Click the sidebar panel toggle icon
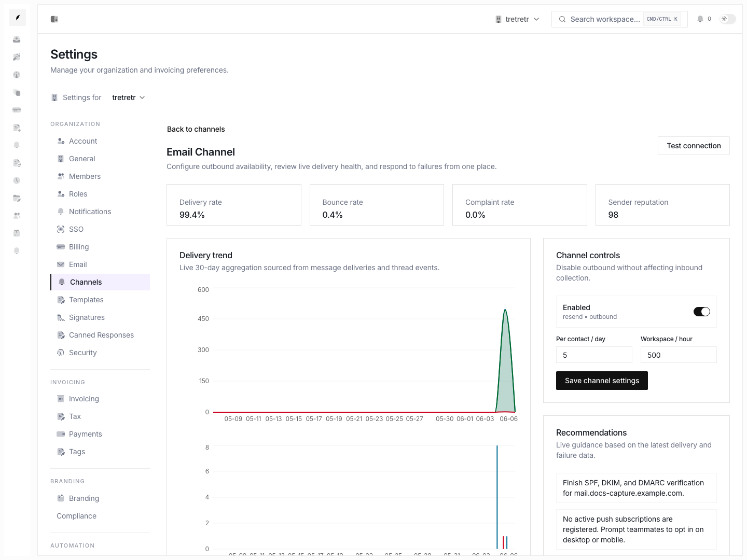The width and height of the screenshot is (747, 560). (54, 19)
